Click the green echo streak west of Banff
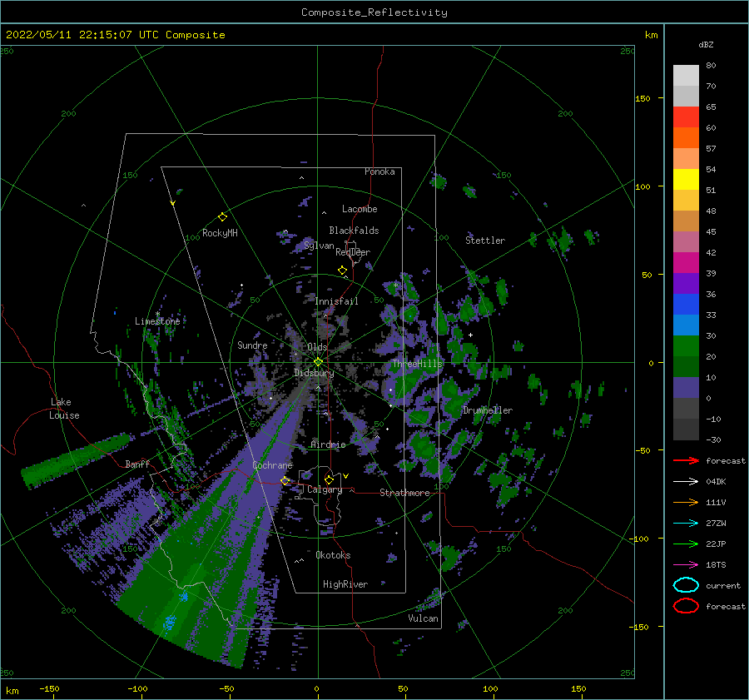Viewport: 749px width, 700px height. 77,460
